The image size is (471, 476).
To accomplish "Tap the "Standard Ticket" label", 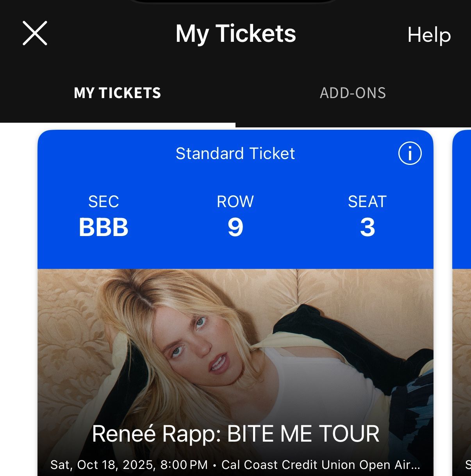I will (235, 154).
